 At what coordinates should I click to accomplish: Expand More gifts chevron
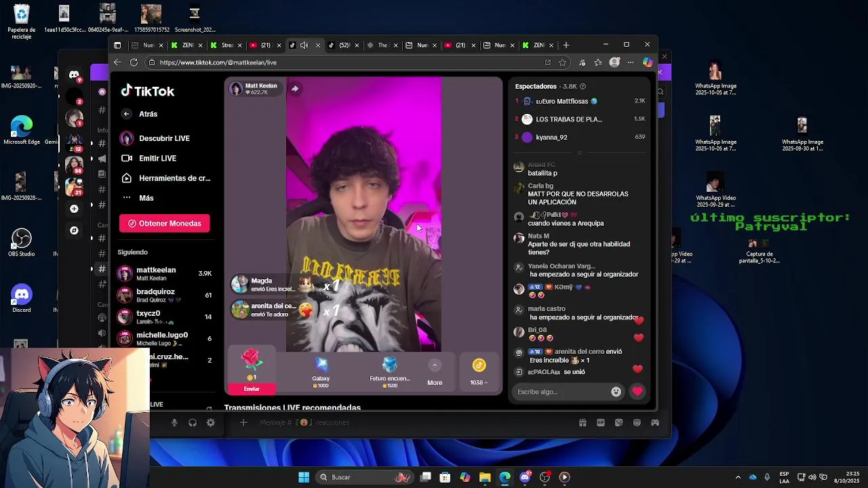click(x=435, y=366)
